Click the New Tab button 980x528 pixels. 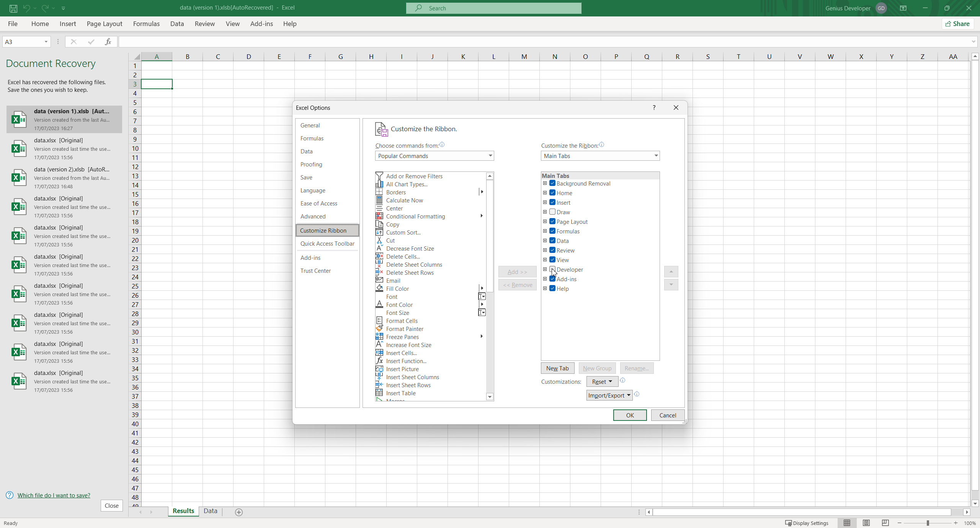tap(557, 368)
